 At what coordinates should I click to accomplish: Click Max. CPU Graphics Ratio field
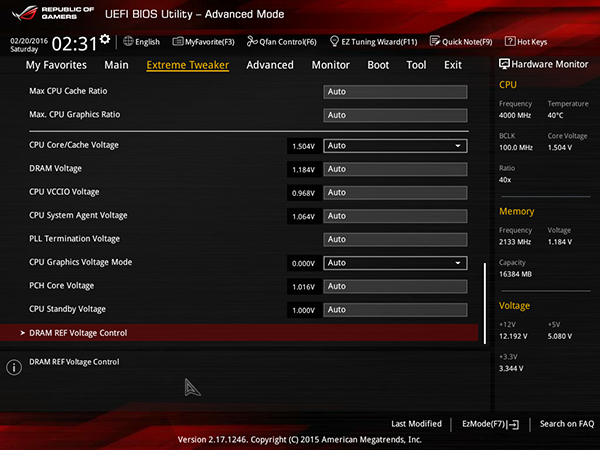(395, 115)
